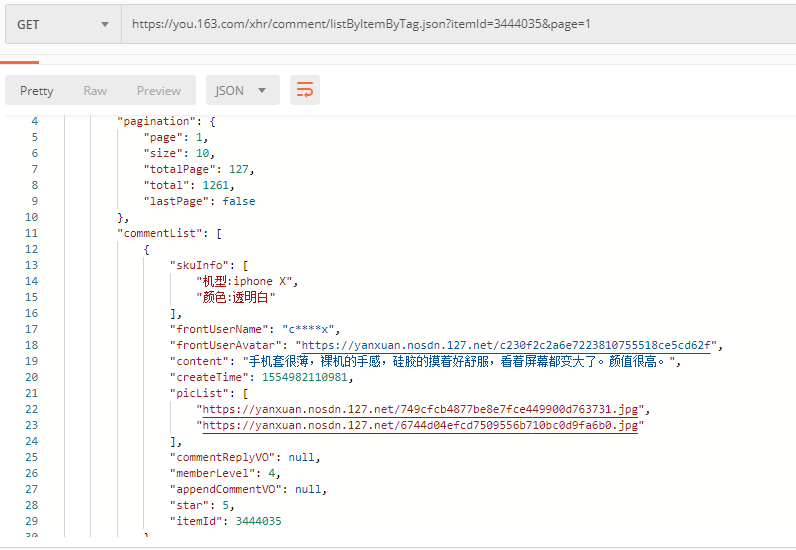Open the second picList jpg link
The image size is (796, 550).
pyautogui.click(x=420, y=425)
